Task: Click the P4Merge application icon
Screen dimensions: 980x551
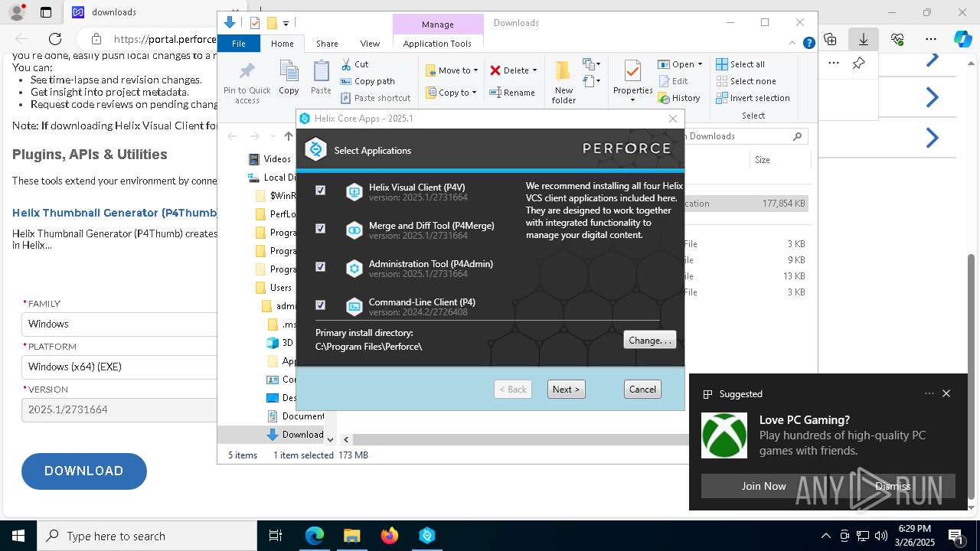Action: point(354,230)
